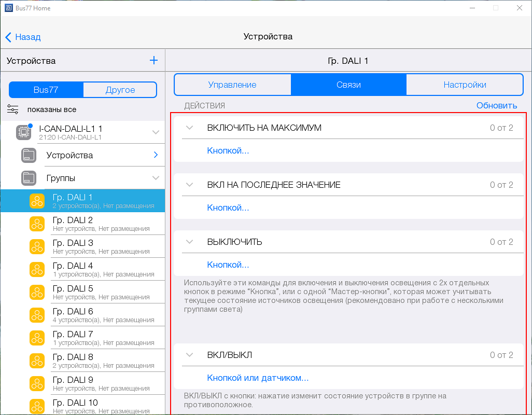Click Кнопкой... under ВКЛЮЧИТЬ НА МАКСИМУМ

pos(228,150)
